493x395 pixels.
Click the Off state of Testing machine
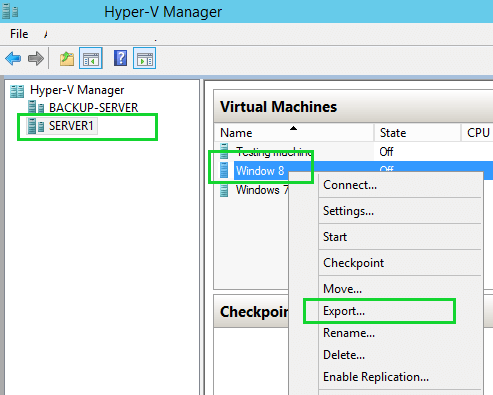coord(386,152)
